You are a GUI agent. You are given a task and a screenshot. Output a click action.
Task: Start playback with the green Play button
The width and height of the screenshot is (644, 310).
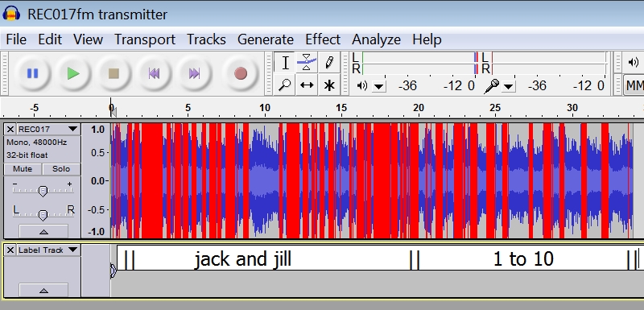pyautogui.click(x=73, y=73)
